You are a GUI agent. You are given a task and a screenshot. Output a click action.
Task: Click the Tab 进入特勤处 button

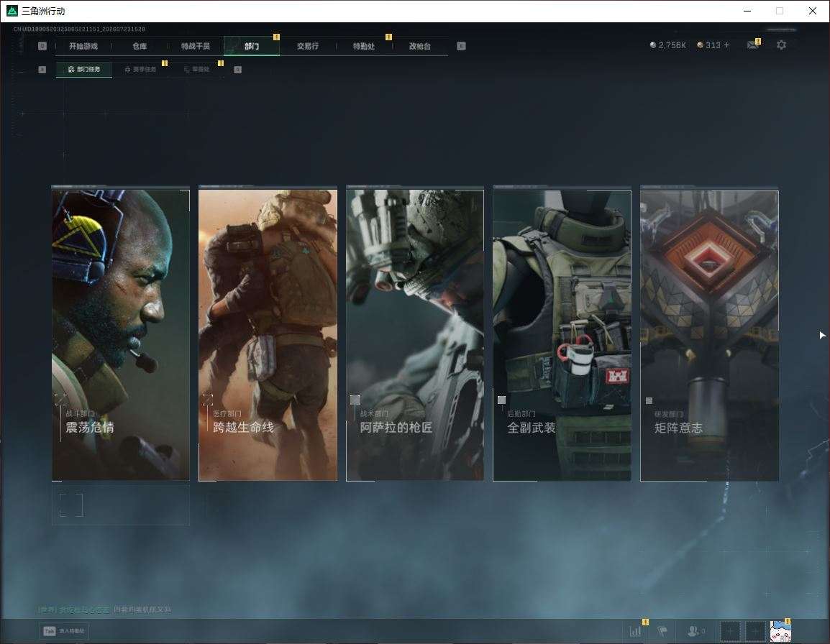(64, 631)
